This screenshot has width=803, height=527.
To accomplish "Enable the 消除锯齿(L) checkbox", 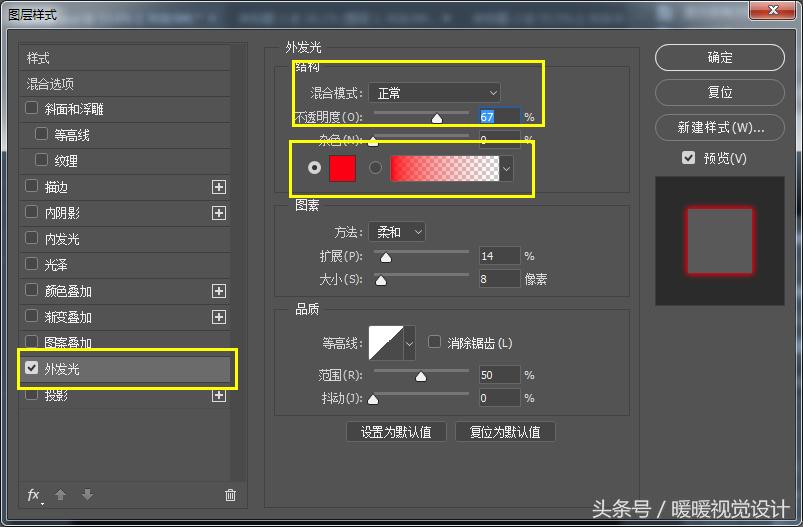I will tap(434, 342).
